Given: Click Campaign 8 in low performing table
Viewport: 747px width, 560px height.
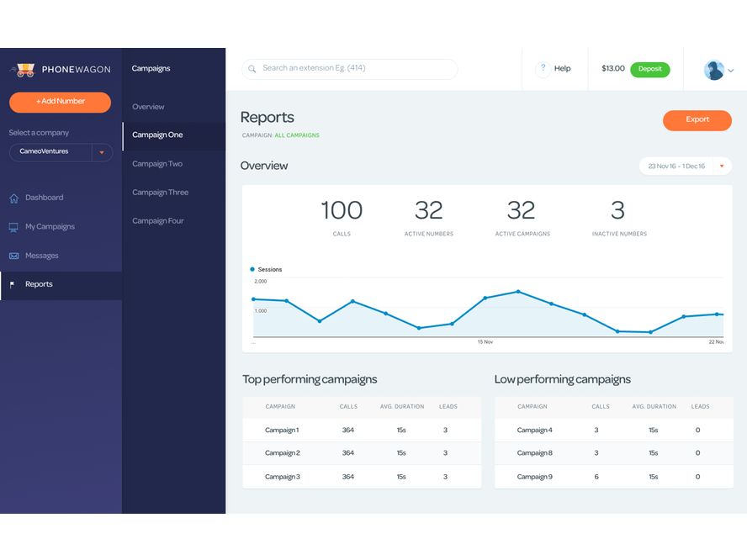Looking at the screenshot, I should click(534, 453).
